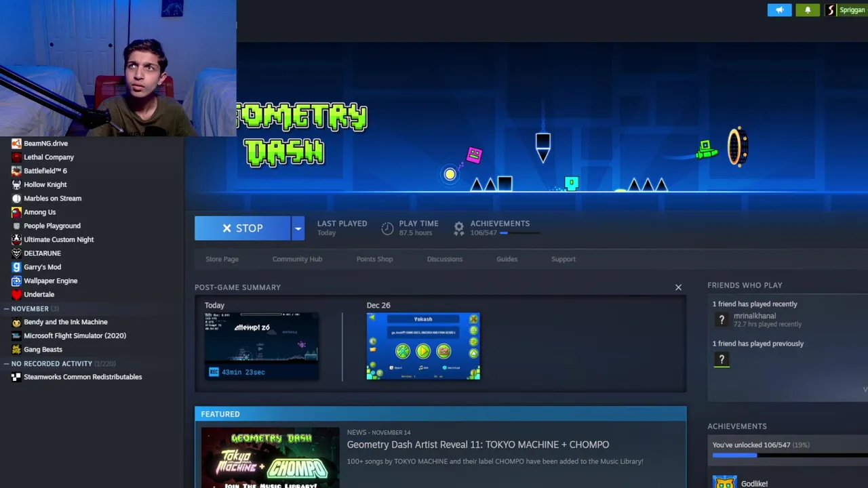Open the dropdown arrow beside STOP
Screen dimensions: 868x488
pos(298,228)
